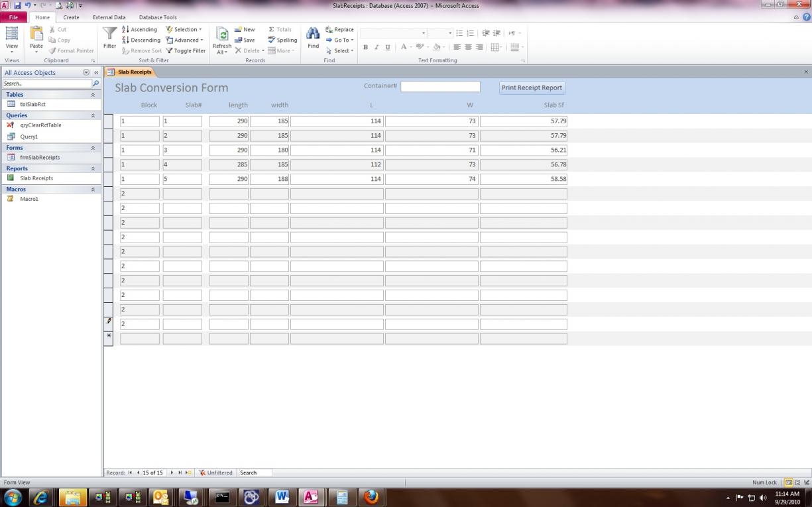Open the Selection filter dropdown

point(184,29)
